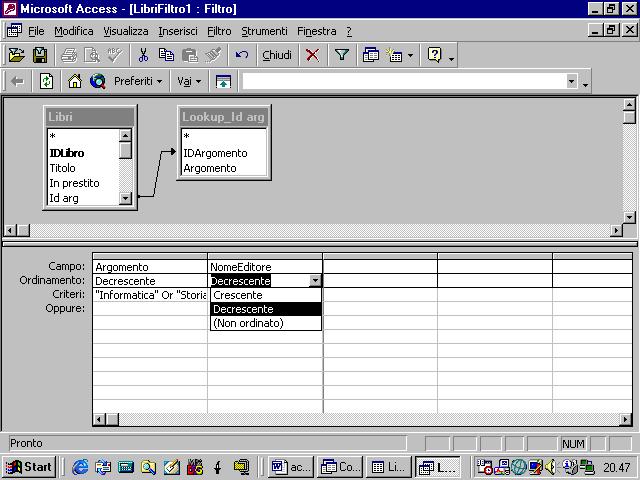
Task: Click the New Object toolbar icon
Action: (x=395, y=55)
